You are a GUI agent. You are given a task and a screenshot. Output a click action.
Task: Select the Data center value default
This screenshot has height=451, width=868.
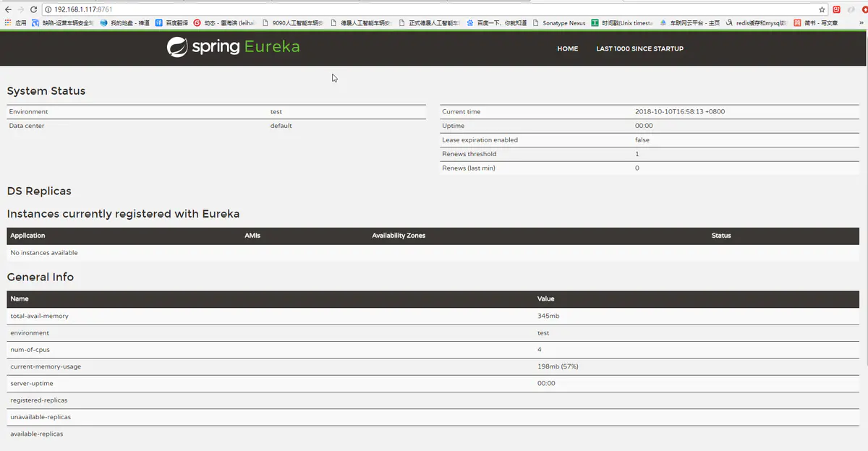click(281, 126)
